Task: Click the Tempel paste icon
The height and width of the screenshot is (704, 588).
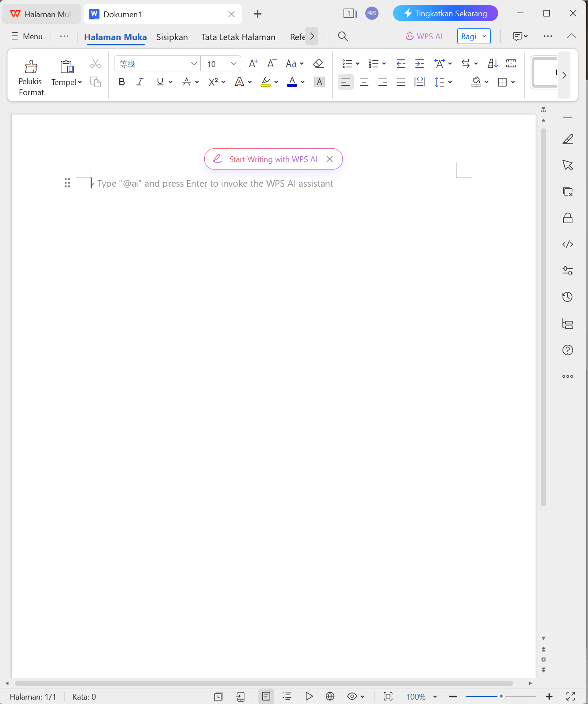Action: click(x=67, y=66)
